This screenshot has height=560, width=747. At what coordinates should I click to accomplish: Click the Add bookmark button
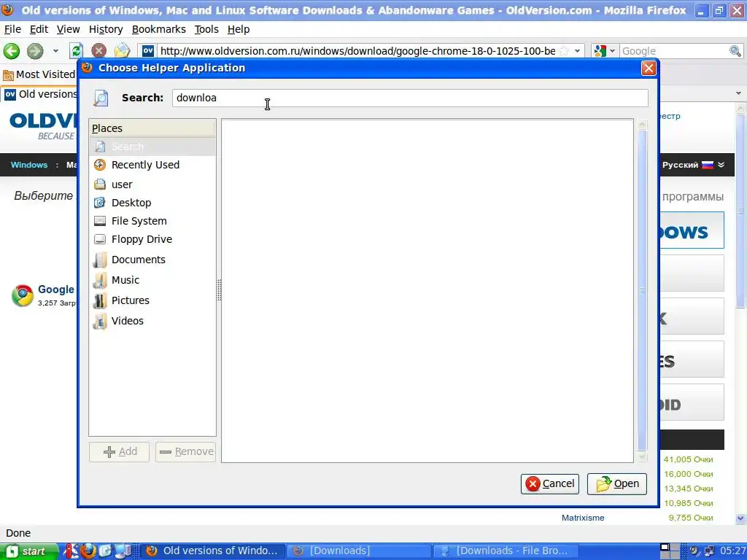click(x=119, y=452)
